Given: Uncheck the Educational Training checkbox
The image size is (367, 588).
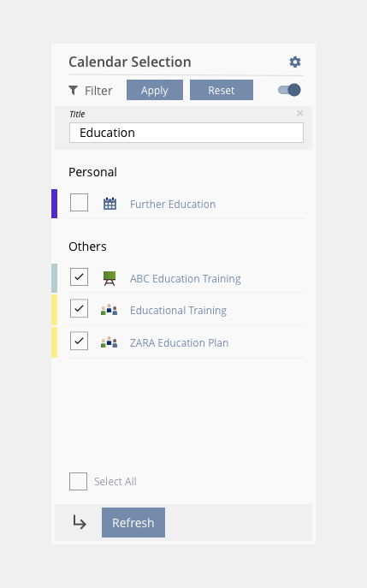Looking at the screenshot, I should click(x=79, y=308).
